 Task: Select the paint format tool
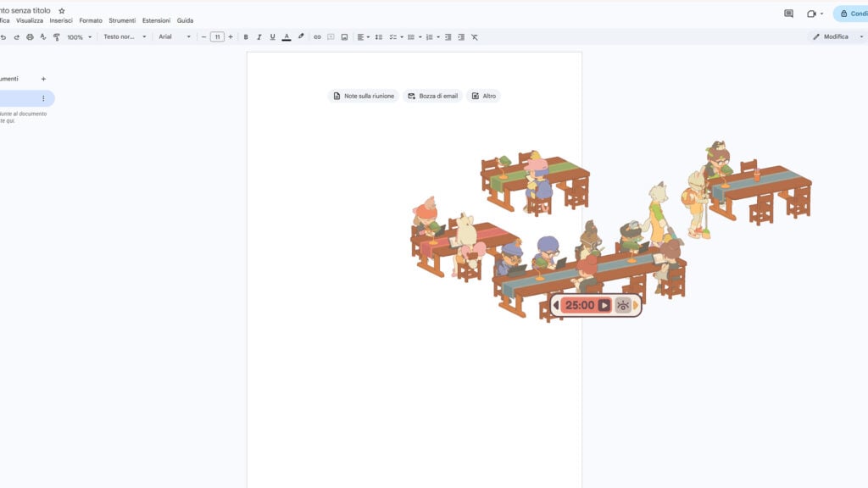coord(56,36)
